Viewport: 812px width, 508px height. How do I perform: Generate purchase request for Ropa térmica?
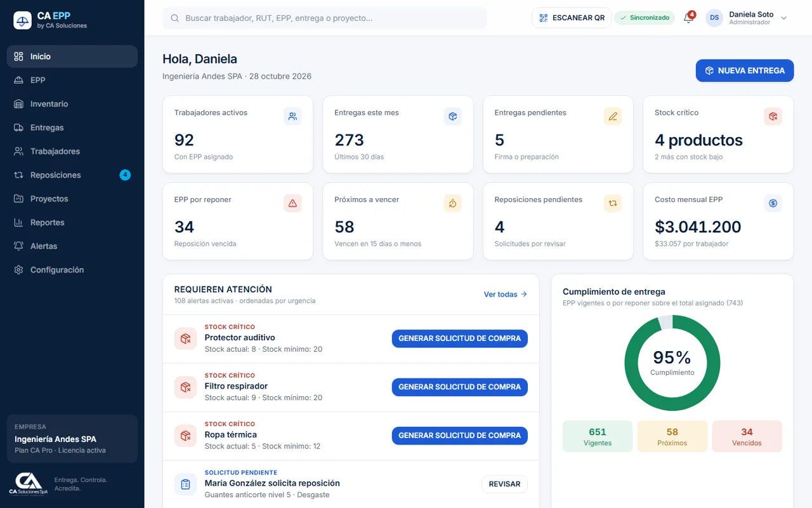pyautogui.click(x=460, y=436)
